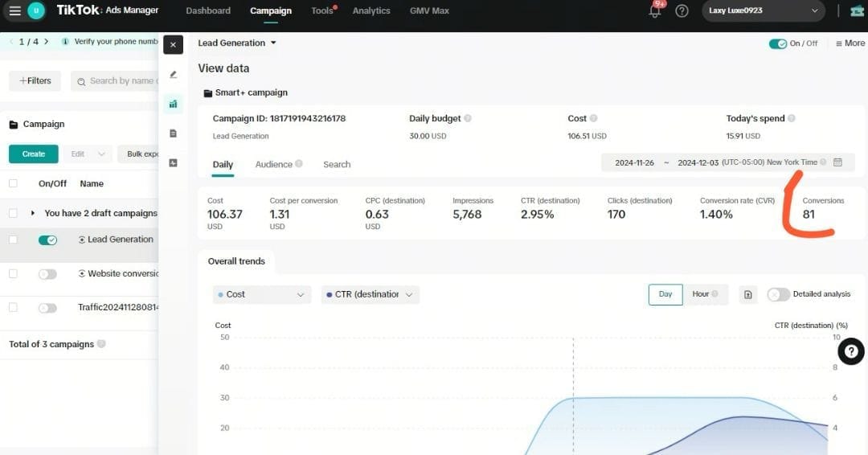Open the Analytics nav item
868x455 pixels.
click(x=371, y=10)
